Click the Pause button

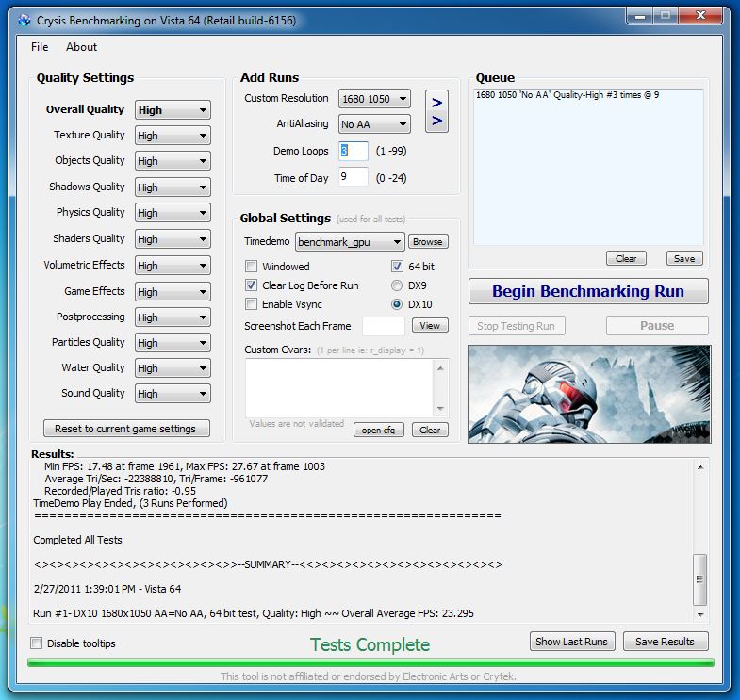[657, 326]
